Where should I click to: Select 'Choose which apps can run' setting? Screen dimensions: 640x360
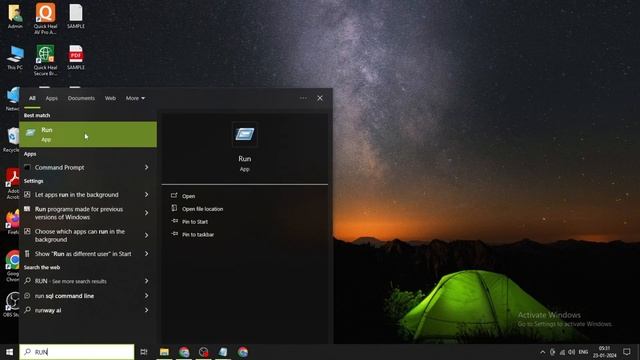pos(80,235)
